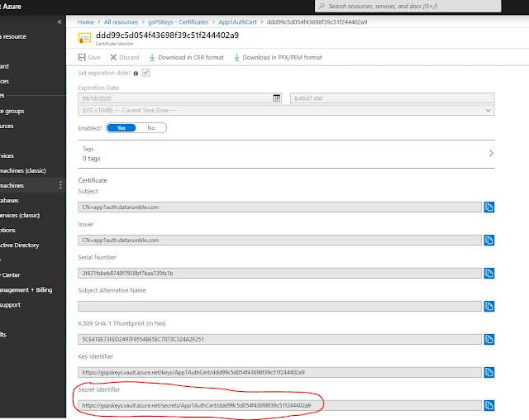Click the Issuer text field
Viewport: 529px width, 420px height.
279,241
